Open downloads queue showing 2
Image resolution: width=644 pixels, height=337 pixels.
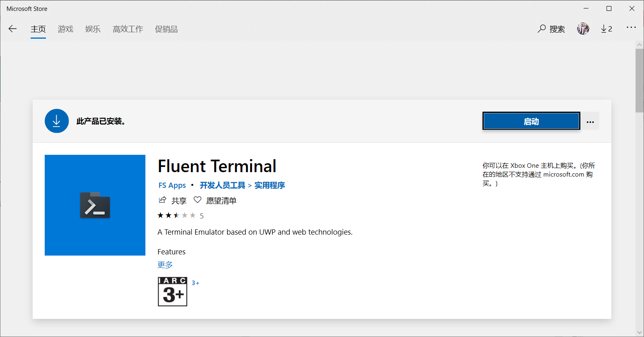(607, 29)
